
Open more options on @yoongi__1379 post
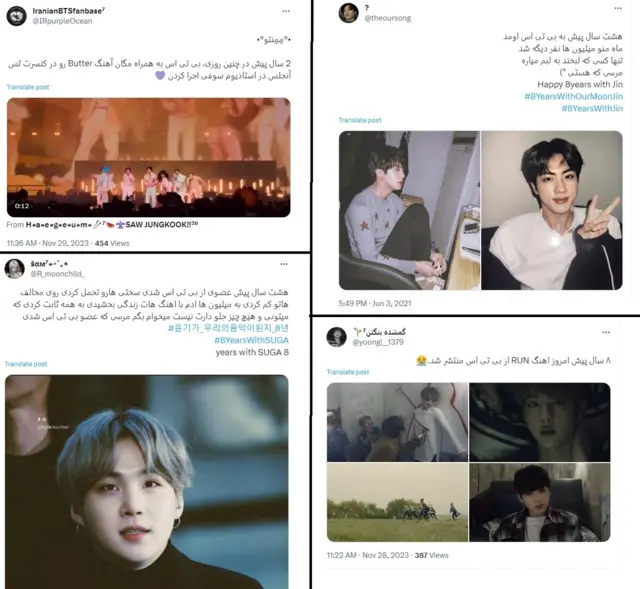pyautogui.click(x=606, y=332)
